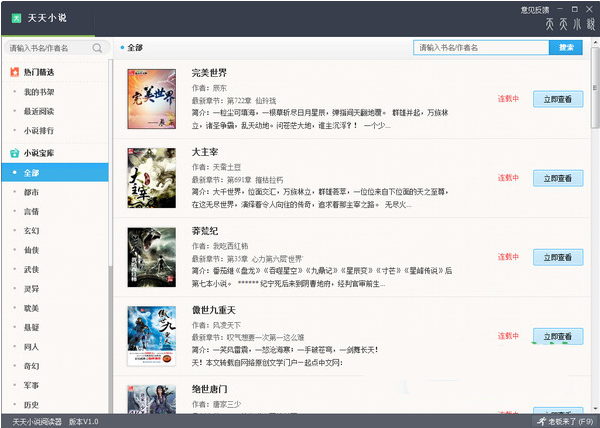600x428 pixels.
Task: Click 连载中 status of 完美世界
Action: (508, 99)
